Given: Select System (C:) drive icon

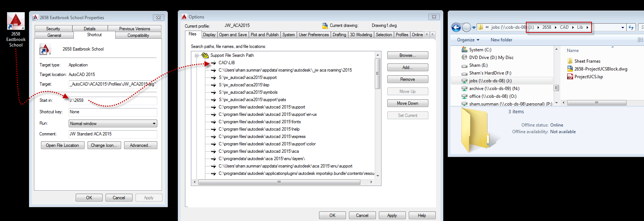Looking at the screenshot, I should click(465, 50).
